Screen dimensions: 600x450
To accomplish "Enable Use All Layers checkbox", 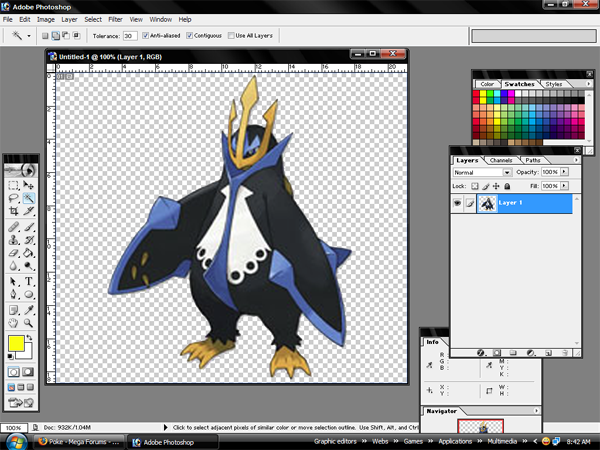I will [231, 36].
